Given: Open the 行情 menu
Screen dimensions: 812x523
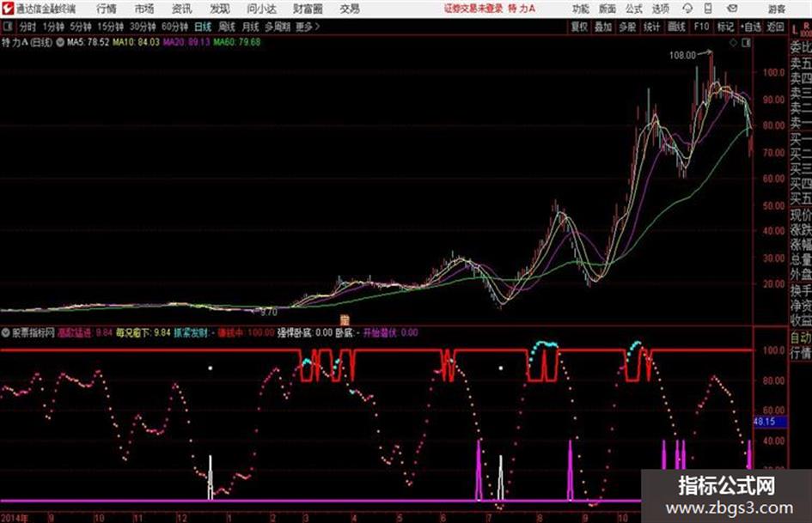Looking at the screenshot, I should [107, 9].
